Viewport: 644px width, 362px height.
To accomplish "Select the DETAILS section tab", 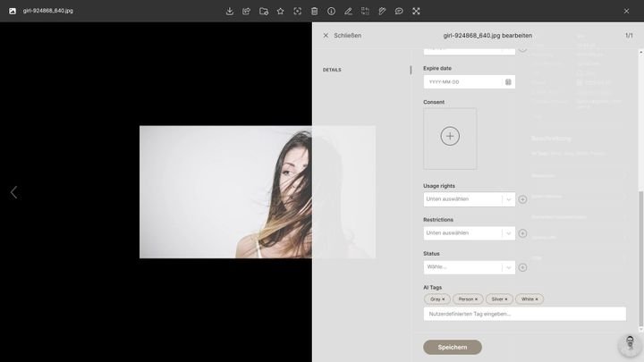I will click(332, 70).
